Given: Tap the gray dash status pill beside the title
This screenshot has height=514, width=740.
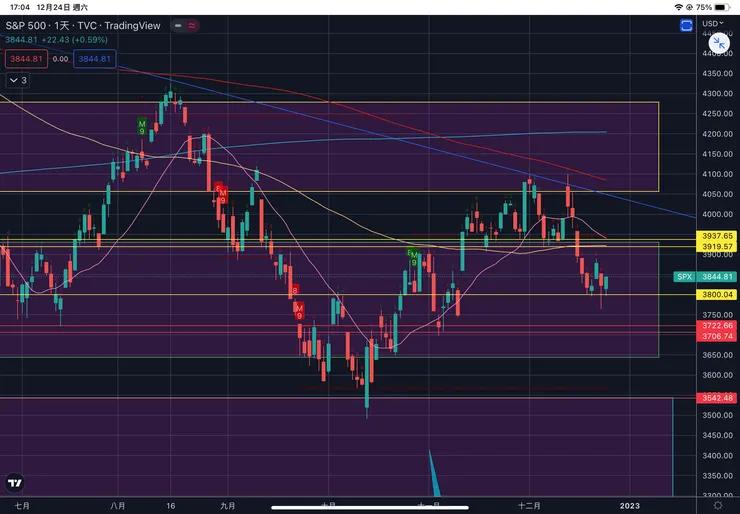Looking at the screenshot, I should (178, 25).
